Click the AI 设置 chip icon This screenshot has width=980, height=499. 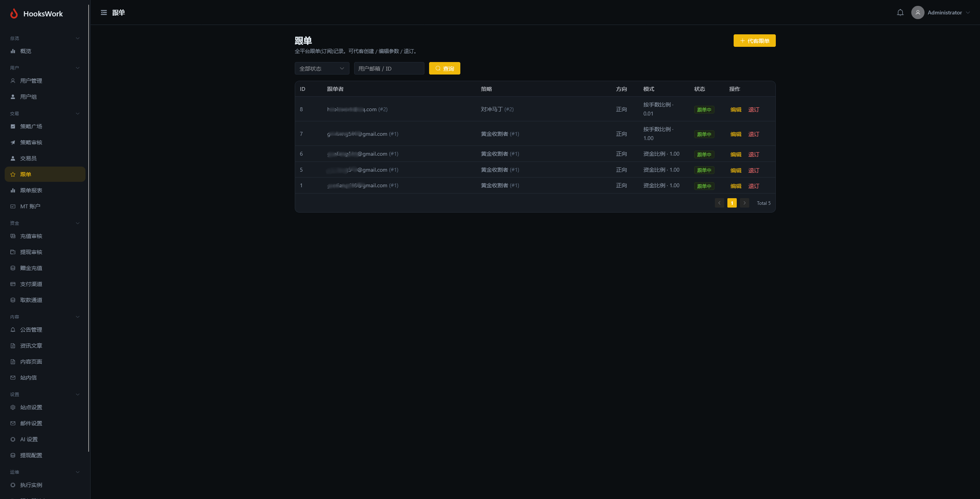click(x=13, y=439)
